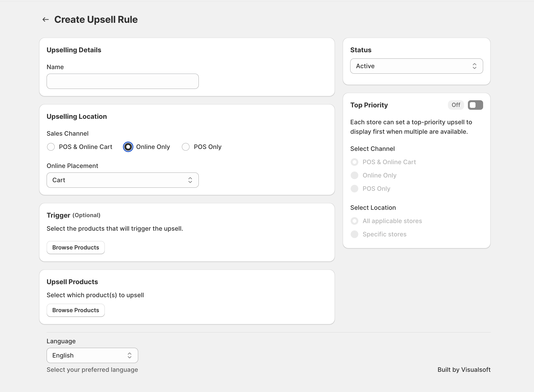Screen dimensions: 534x392
Task: Click Browse Products under Upsell Products
Action: (x=76, y=310)
